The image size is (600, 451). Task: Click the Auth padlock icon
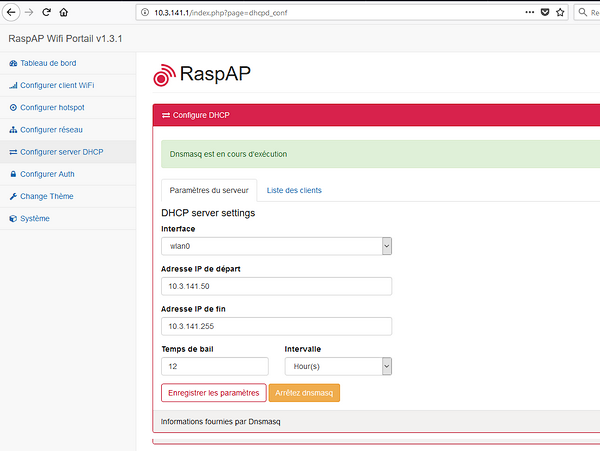pos(13,174)
